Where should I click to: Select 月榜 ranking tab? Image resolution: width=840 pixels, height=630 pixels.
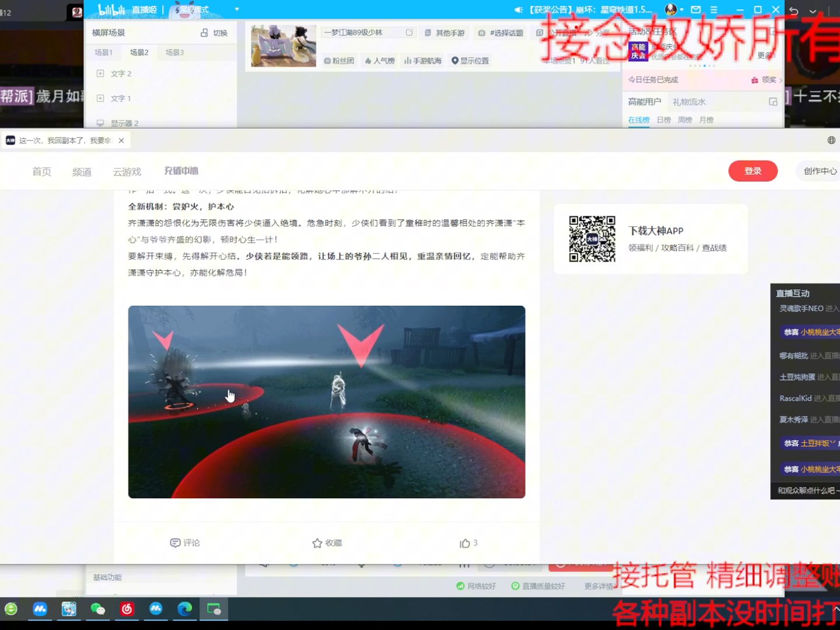pyautogui.click(x=706, y=120)
